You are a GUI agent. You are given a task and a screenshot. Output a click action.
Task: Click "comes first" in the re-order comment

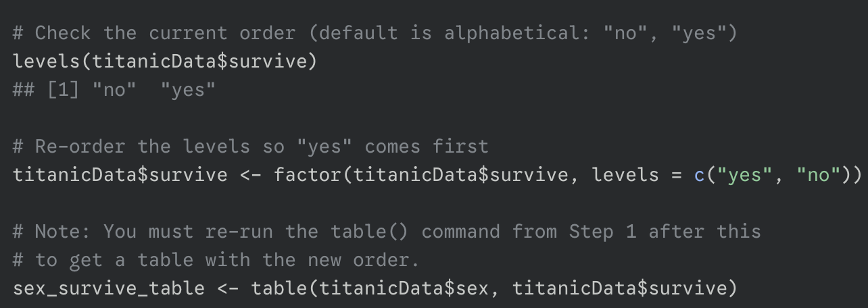click(427, 147)
